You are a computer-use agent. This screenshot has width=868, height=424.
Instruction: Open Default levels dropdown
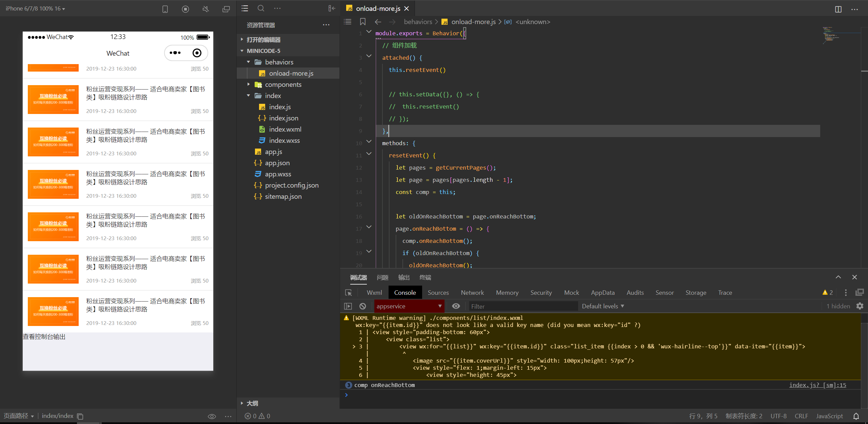tap(603, 306)
